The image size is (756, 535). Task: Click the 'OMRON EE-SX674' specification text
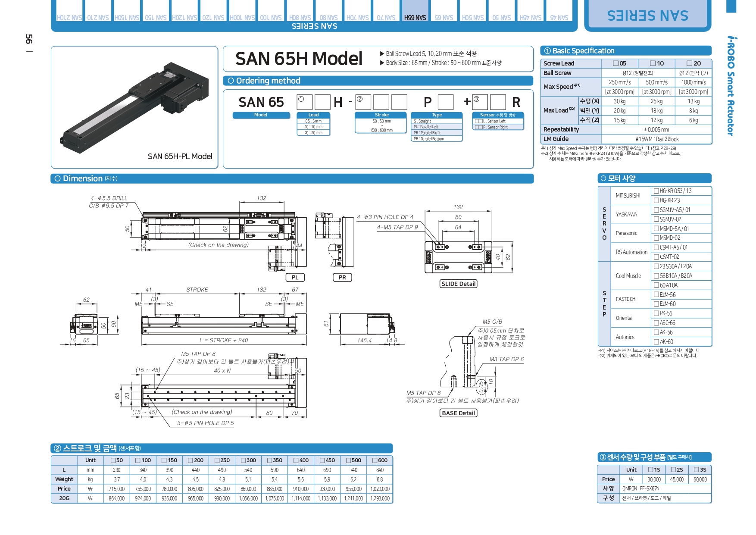click(x=640, y=489)
